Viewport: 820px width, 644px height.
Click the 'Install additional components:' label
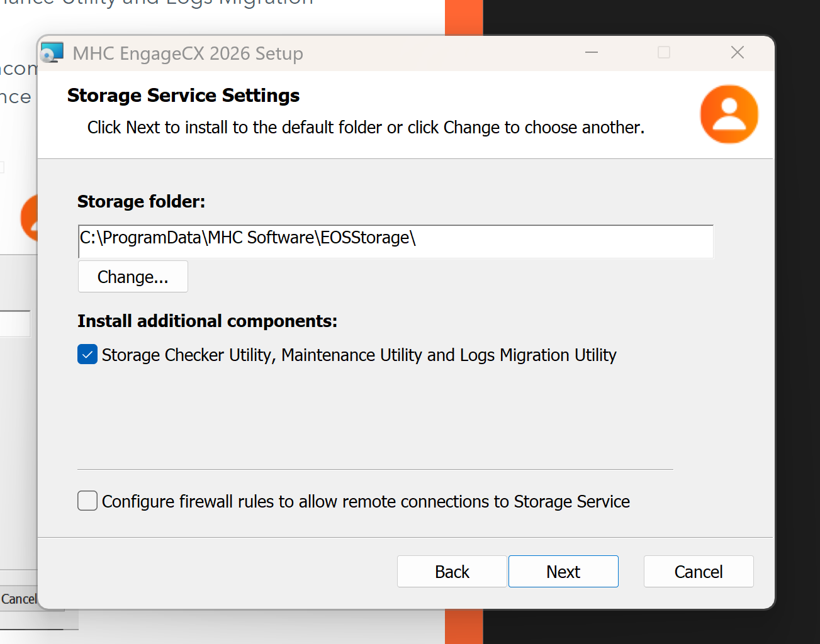(207, 321)
